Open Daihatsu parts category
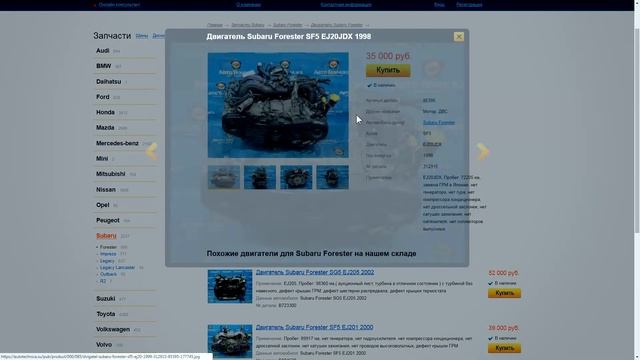 coord(109,82)
